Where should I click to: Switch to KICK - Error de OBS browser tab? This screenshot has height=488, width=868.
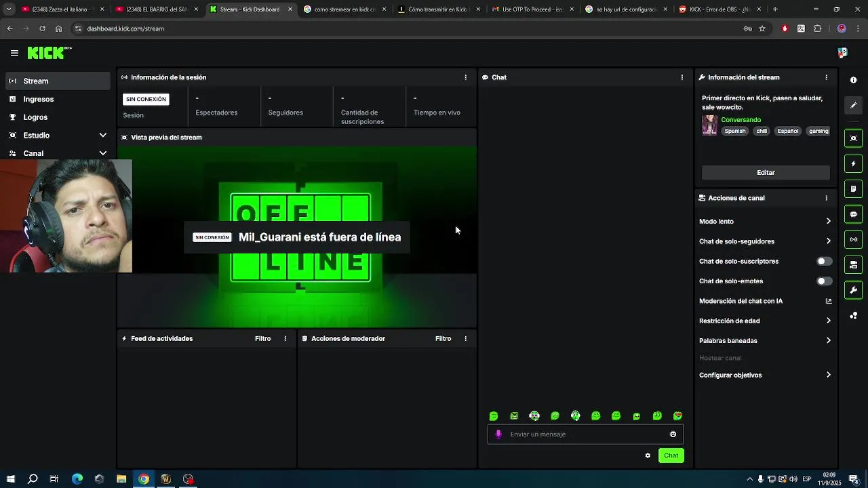click(x=719, y=9)
